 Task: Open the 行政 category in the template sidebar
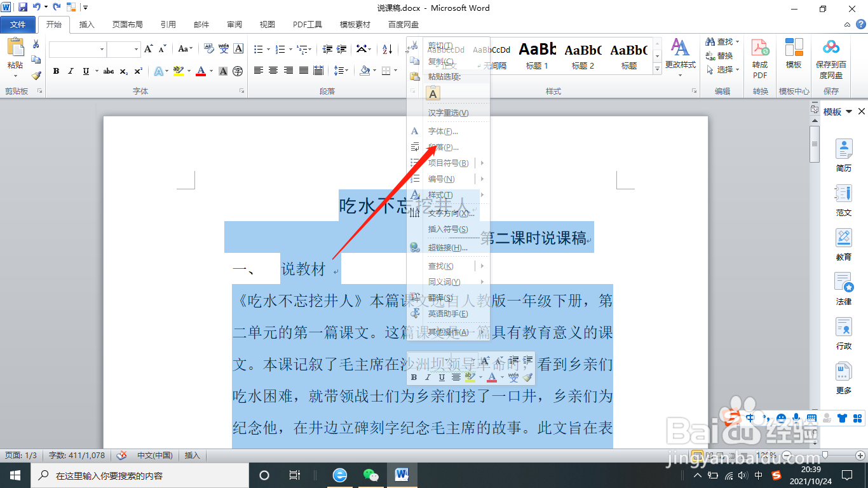(x=843, y=334)
